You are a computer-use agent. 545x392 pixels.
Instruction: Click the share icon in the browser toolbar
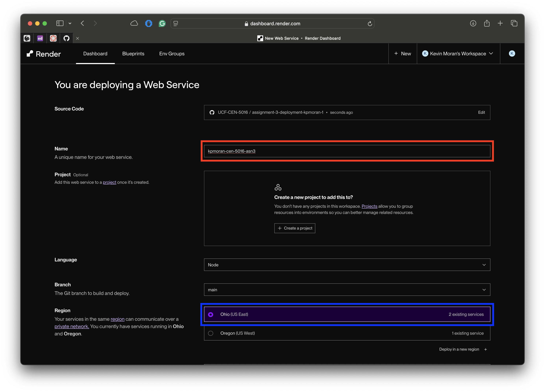click(487, 23)
